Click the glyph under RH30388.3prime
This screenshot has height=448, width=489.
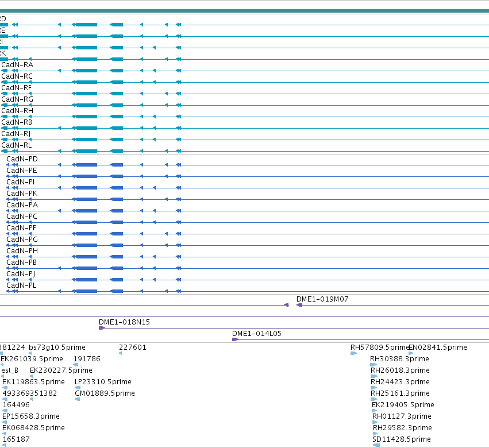(x=374, y=365)
